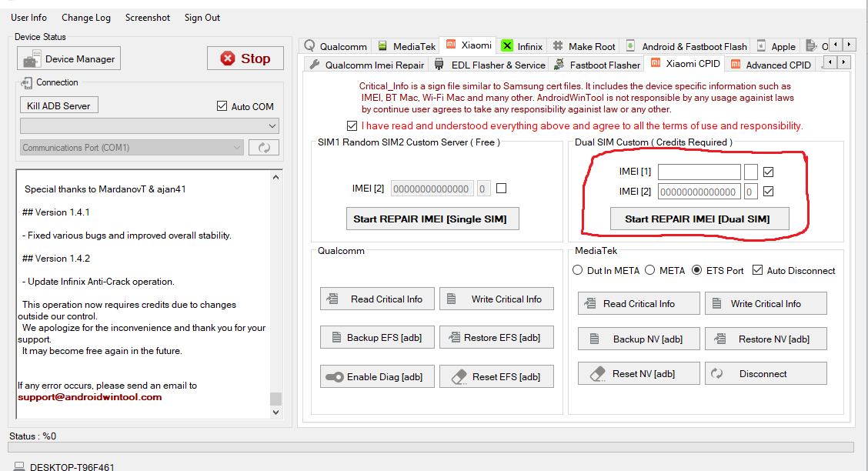Open the Change Log menu
Image resolution: width=868 pixels, height=471 pixels.
pyautogui.click(x=86, y=17)
